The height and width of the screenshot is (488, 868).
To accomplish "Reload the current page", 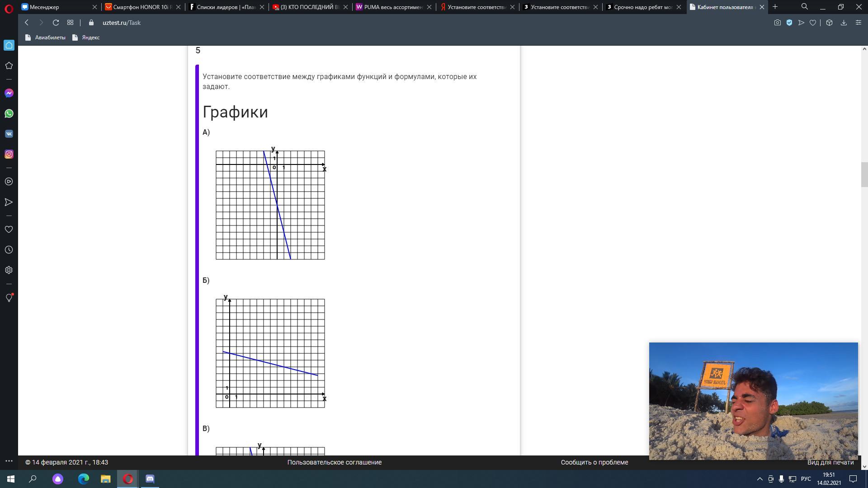I will tap(56, 23).
